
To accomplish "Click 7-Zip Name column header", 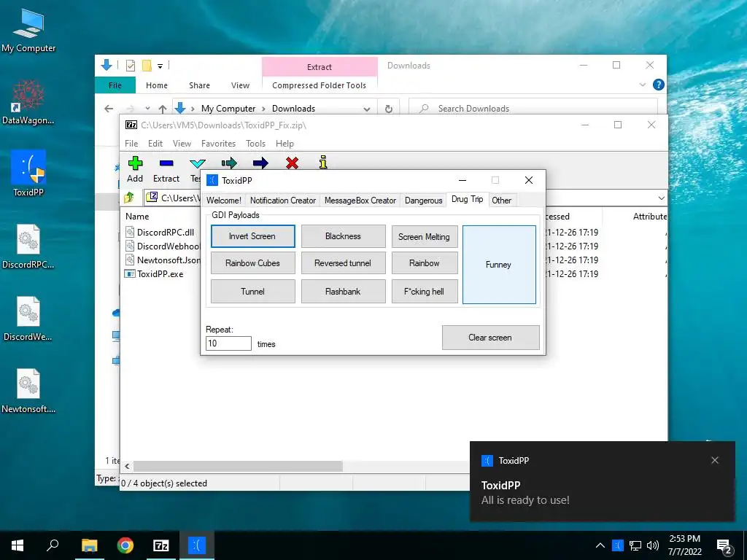I will pyautogui.click(x=137, y=216).
